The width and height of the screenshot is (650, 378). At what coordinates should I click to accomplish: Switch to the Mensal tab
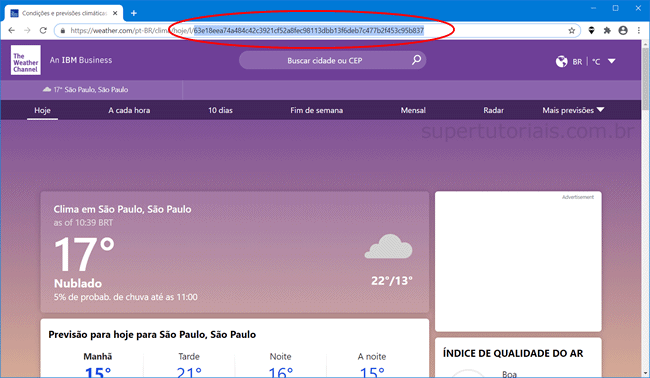(413, 110)
